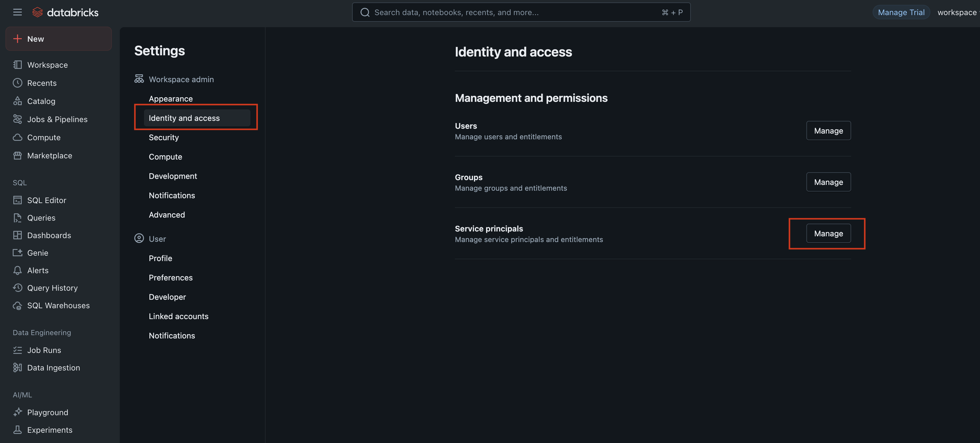Click the SQL Warehouses icon

coord(18,306)
